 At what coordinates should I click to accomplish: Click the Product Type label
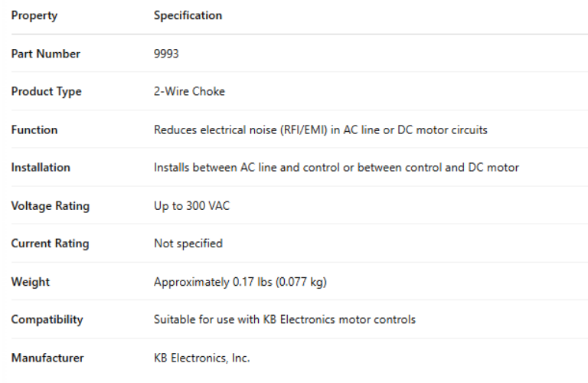click(46, 92)
